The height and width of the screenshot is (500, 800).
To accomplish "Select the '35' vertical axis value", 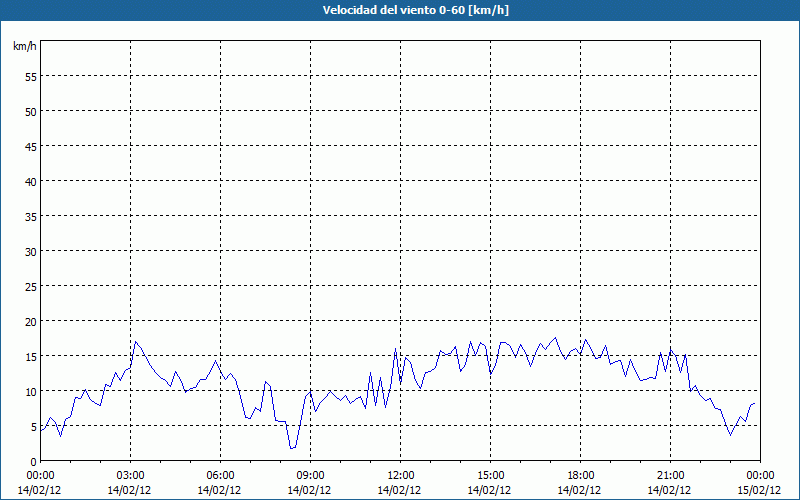I will coord(31,217).
